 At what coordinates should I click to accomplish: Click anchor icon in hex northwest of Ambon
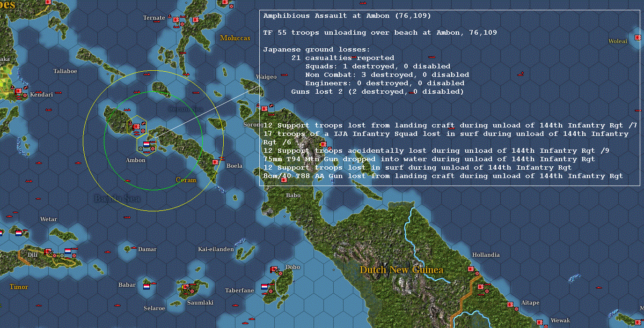tap(130, 123)
